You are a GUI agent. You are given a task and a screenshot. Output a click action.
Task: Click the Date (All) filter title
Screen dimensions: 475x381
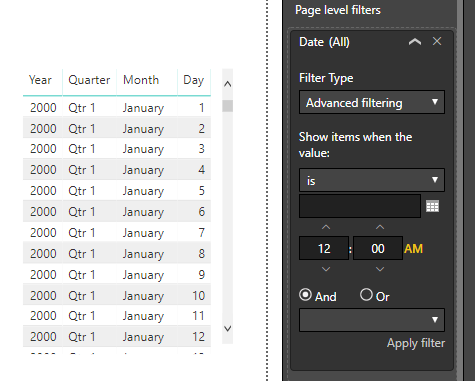(x=324, y=42)
